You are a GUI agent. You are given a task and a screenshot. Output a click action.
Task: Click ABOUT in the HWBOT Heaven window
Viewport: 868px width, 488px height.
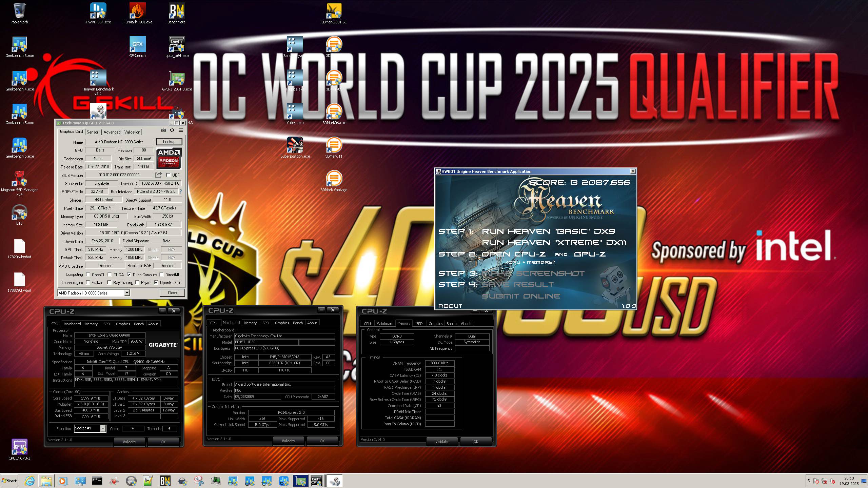(x=450, y=306)
